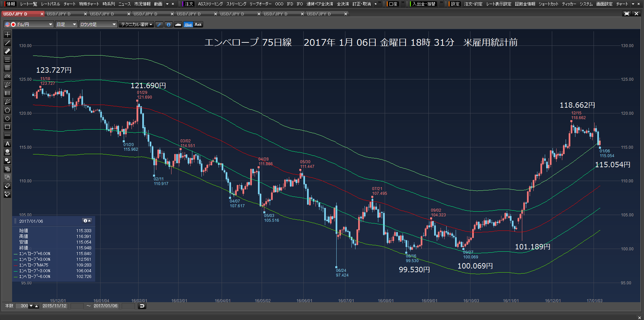The width and height of the screenshot is (644, 320).
Task: Select the trend line drawing tool
Action: pyautogui.click(x=7, y=43)
